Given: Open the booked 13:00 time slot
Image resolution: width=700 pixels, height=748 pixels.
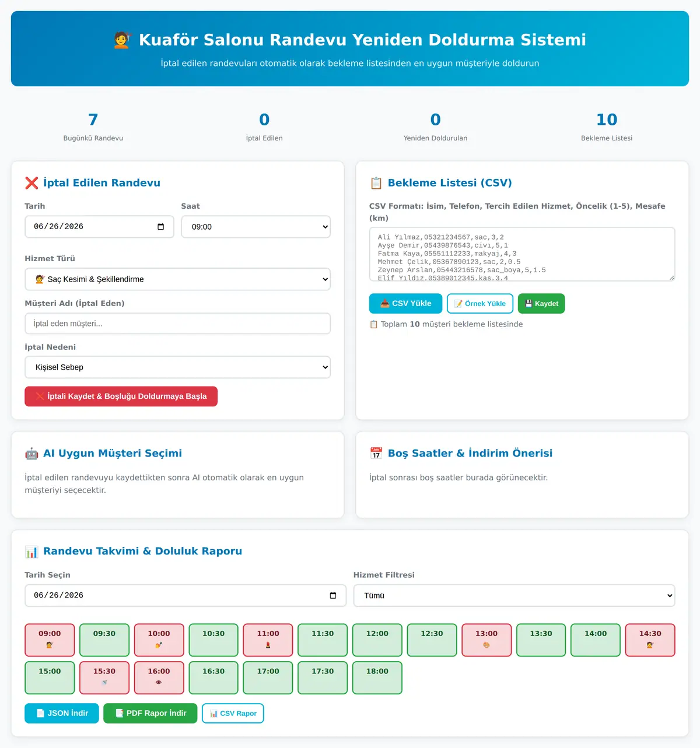Looking at the screenshot, I should (x=487, y=640).
